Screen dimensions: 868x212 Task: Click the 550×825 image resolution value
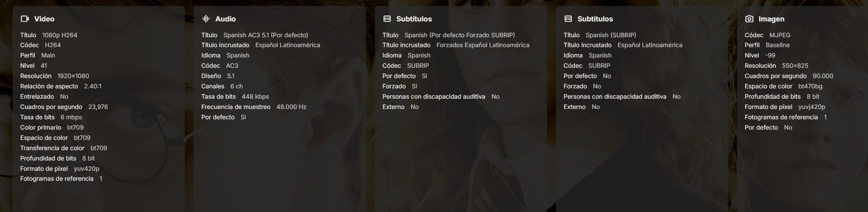tap(795, 66)
